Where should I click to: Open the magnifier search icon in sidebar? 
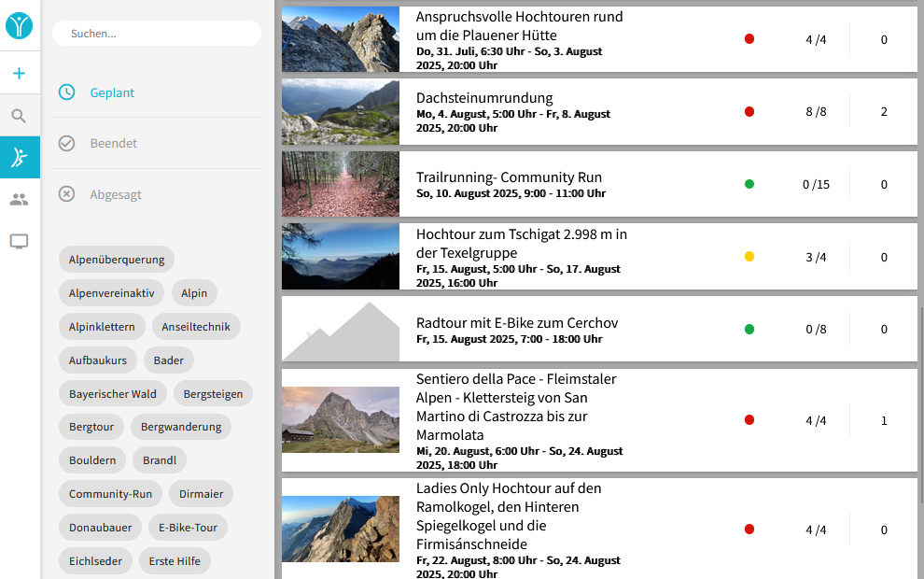click(x=19, y=116)
